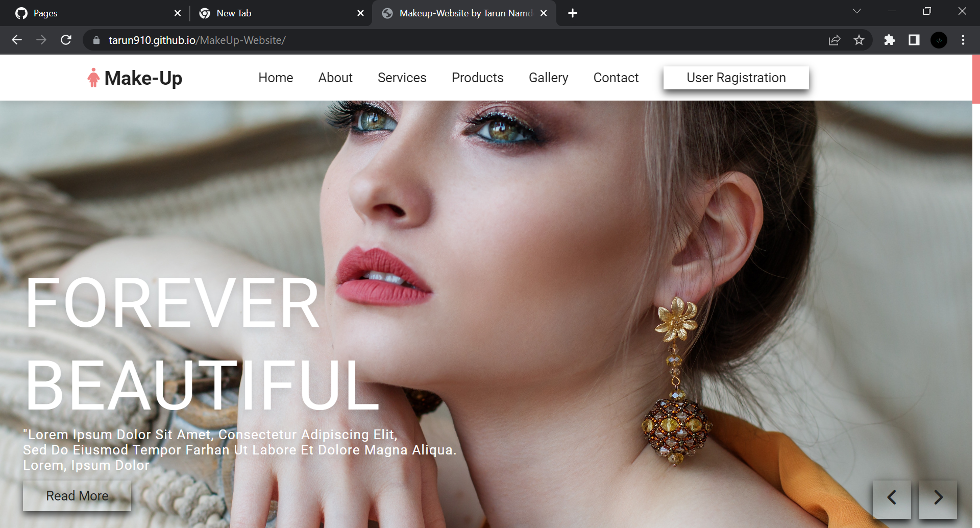The image size is (980, 528).
Task: Minimize the browser window
Action: coord(892,11)
